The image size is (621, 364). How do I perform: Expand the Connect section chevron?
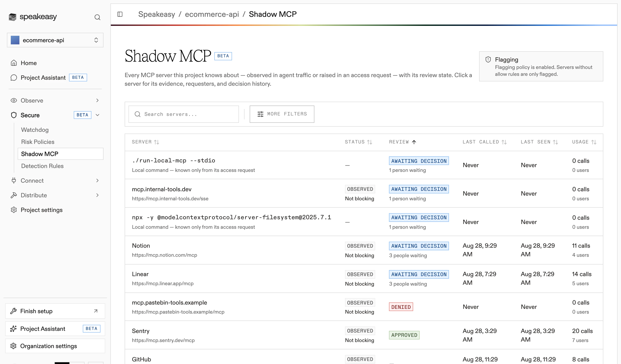click(x=97, y=180)
